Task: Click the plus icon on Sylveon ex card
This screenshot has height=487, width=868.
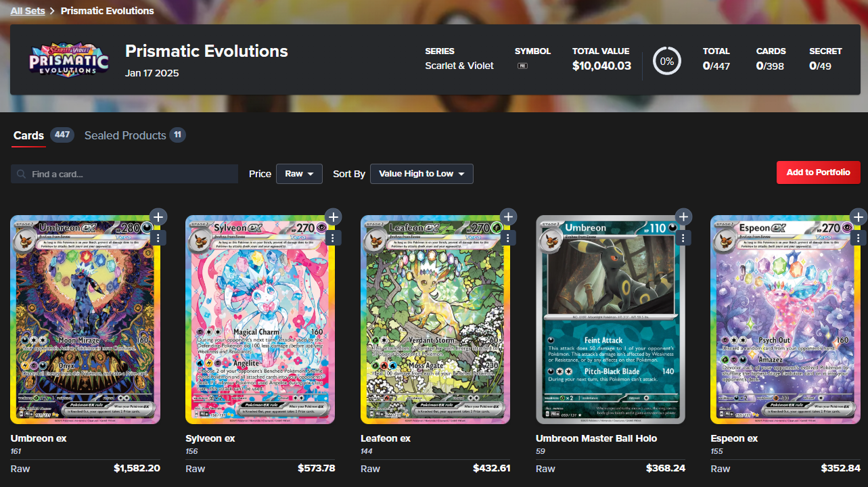Action: pos(333,216)
